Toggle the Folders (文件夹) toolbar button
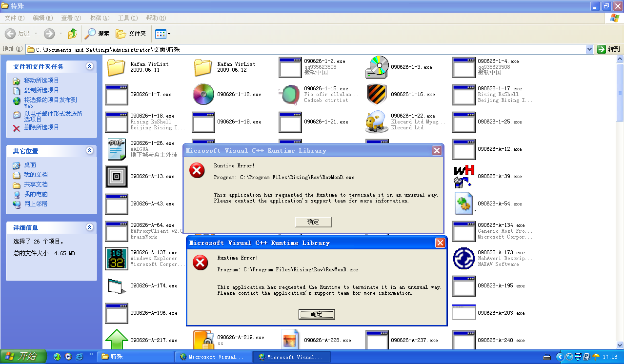Viewport: 624px width, 364px height. click(131, 34)
